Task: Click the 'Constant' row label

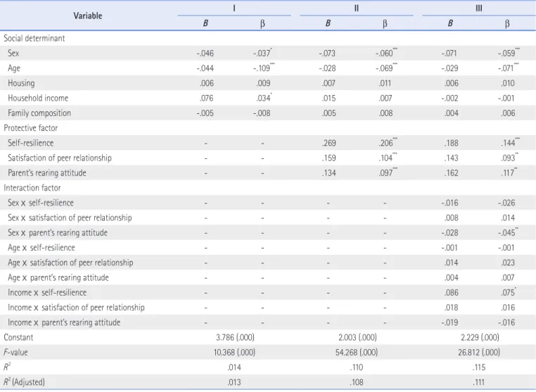Action: tap(18, 338)
